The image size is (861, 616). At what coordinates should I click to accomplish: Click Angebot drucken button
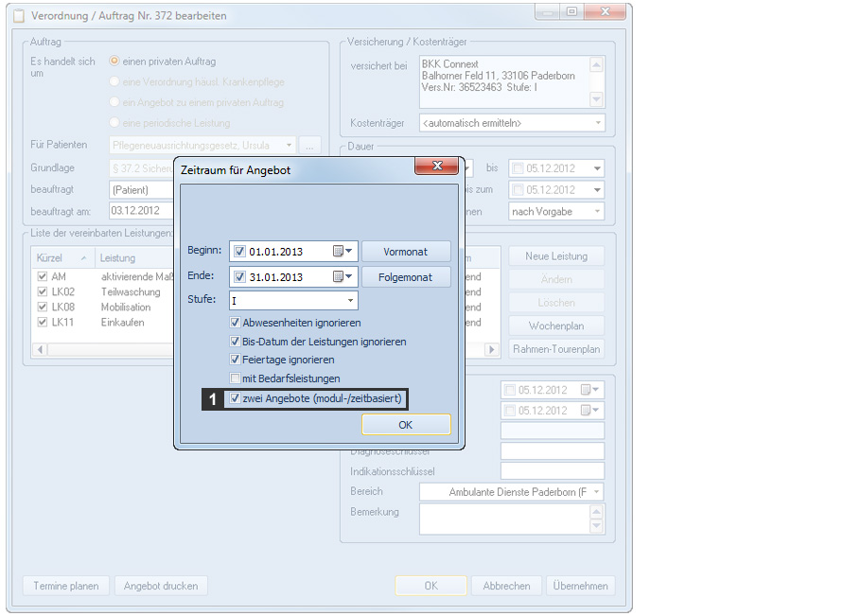pyautogui.click(x=161, y=586)
